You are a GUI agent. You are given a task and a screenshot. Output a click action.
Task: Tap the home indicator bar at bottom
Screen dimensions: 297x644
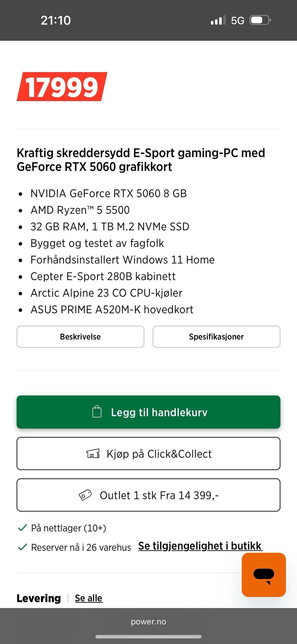pos(148,637)
